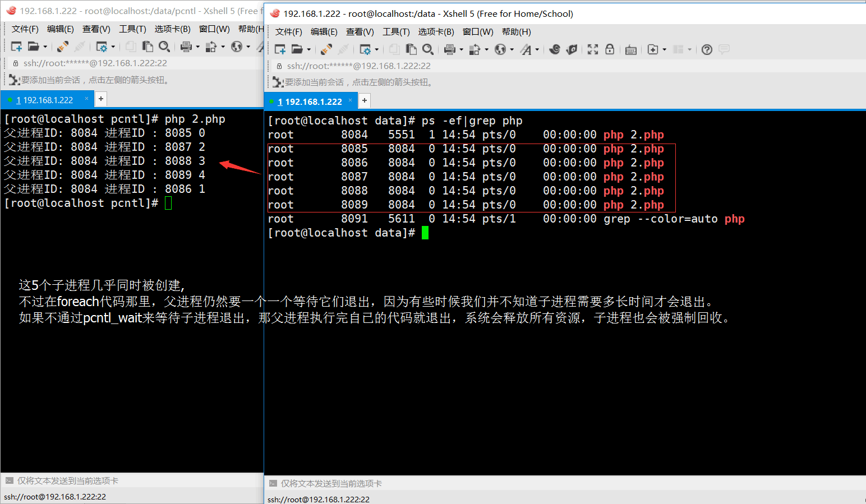Click the padlock lock-screen toolbar icon
866x504 pixels.
click(610, 50)
